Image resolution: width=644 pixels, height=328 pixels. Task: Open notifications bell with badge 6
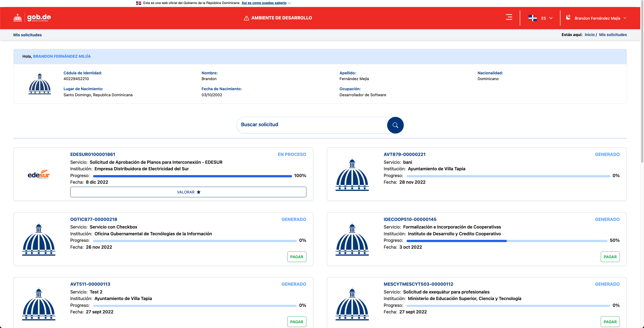pyautogui.click(x=568, y=17)
